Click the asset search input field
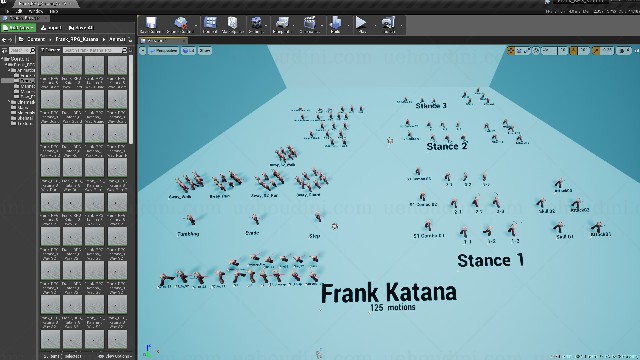This screenshot has width=640, height=360. (93, 50)
